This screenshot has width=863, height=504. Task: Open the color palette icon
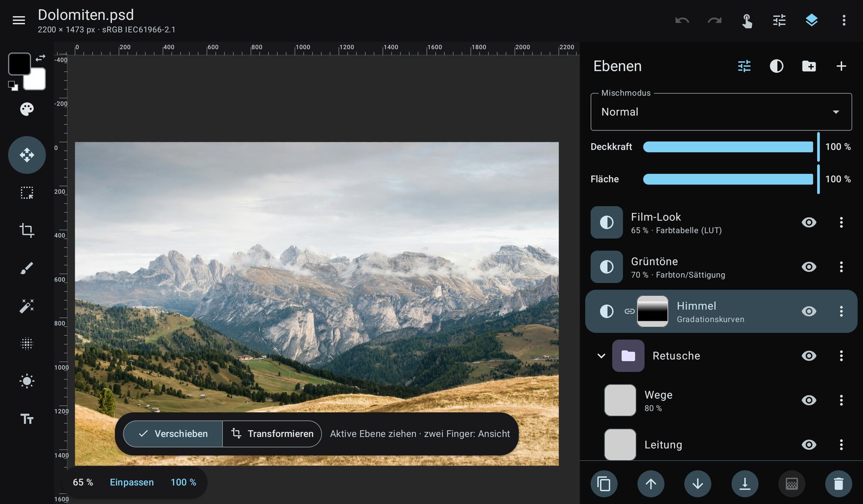[26, 109]
